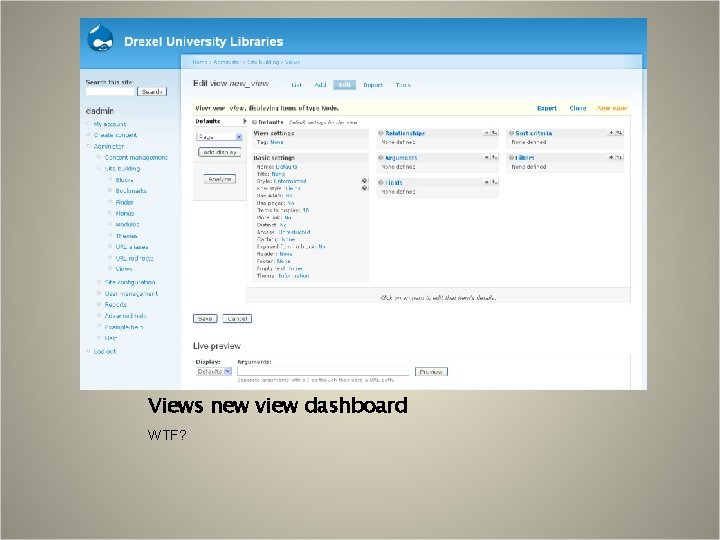720x540 pixels.
Task: Click the add icon in Fields header
Action: (x=486, y=182)
